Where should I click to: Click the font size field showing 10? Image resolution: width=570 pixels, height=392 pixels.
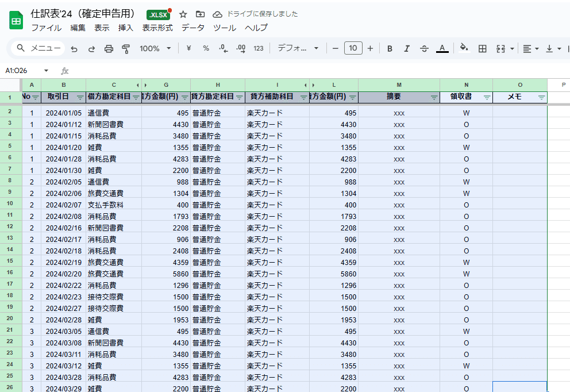(x=353, y=48)
